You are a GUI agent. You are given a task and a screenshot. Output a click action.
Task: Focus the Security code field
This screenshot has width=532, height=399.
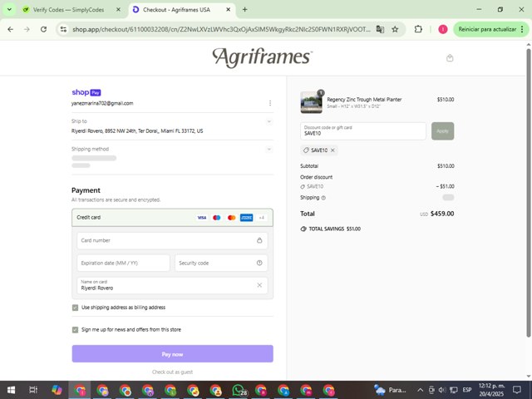[x=221, y=263]
